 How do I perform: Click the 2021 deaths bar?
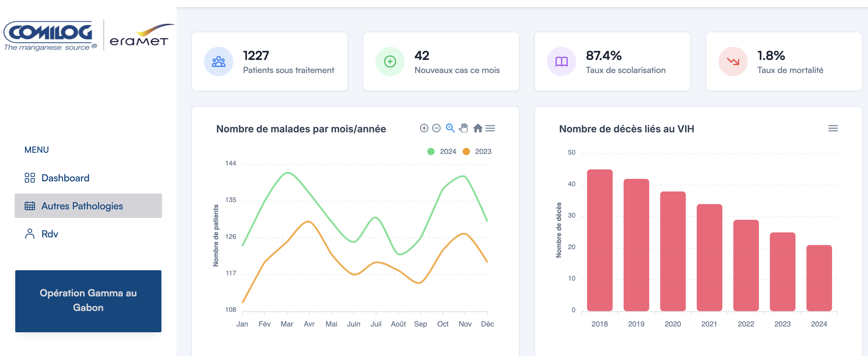pos(709,257)
